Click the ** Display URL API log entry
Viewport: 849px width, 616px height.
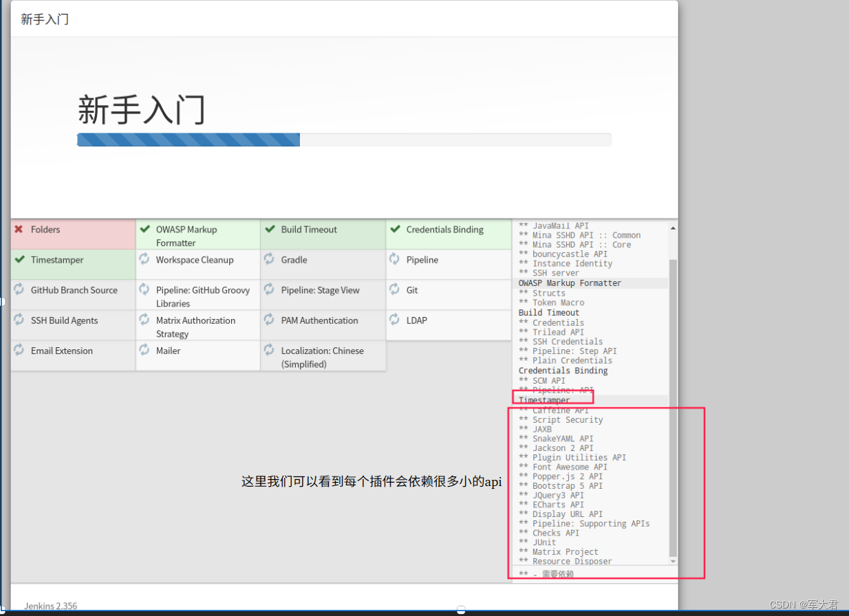coord(561,514)
